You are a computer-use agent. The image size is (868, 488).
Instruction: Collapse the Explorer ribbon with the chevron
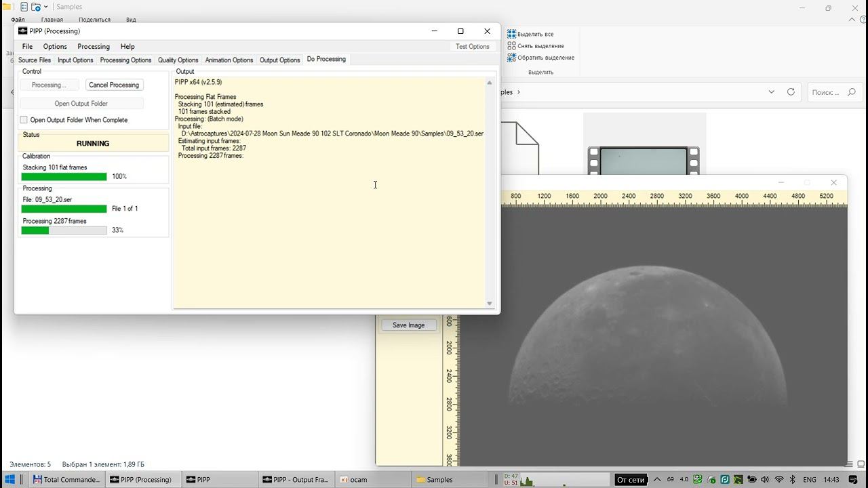point(850,20)
